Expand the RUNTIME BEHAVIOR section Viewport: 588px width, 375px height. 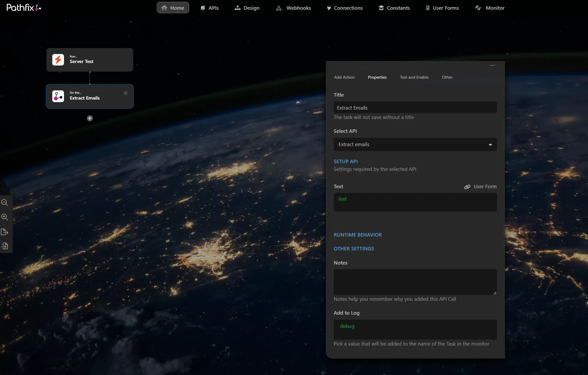pos(358,235)
